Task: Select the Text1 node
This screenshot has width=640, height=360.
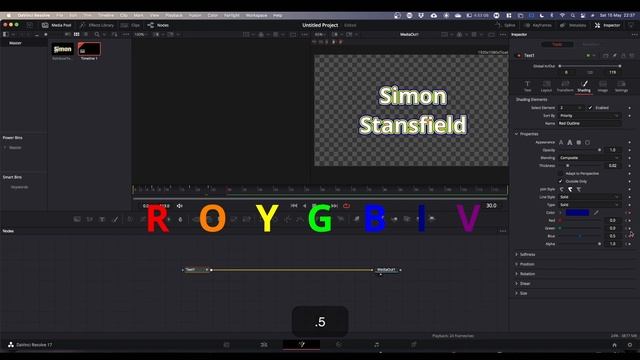Action: (x=196, y=269)
